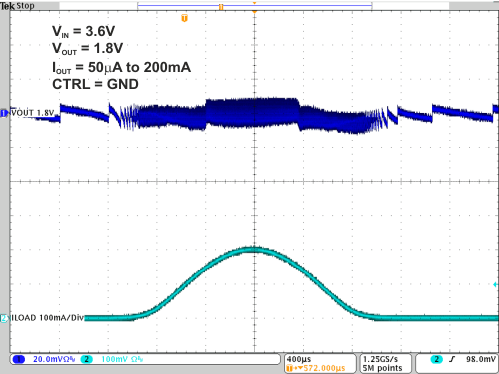Click the VIN = 3.6V annotation
The width and height of the screenshot is (499, 374).
(x=83, y=31)
